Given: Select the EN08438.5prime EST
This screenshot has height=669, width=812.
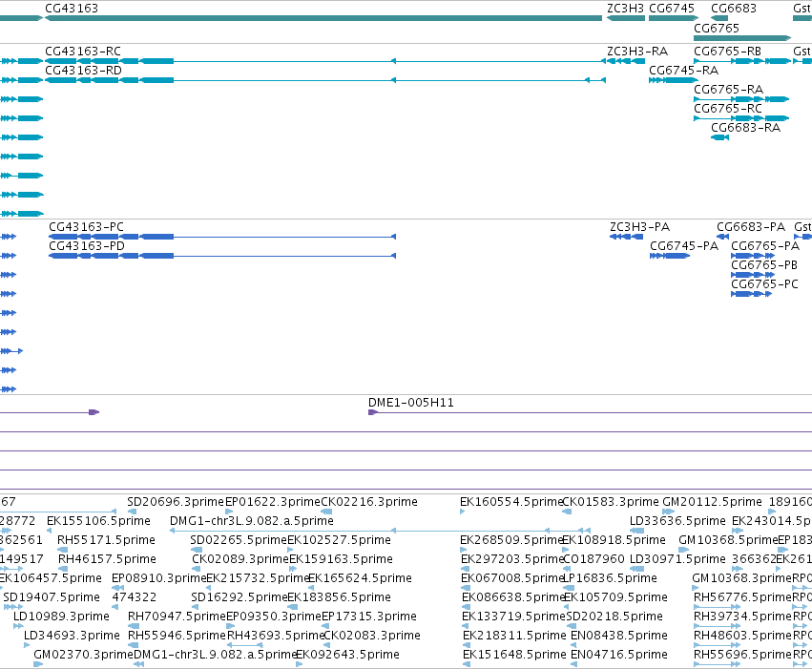Looking at the screenshot, I should pyautogui.click(x=619, y=637).
